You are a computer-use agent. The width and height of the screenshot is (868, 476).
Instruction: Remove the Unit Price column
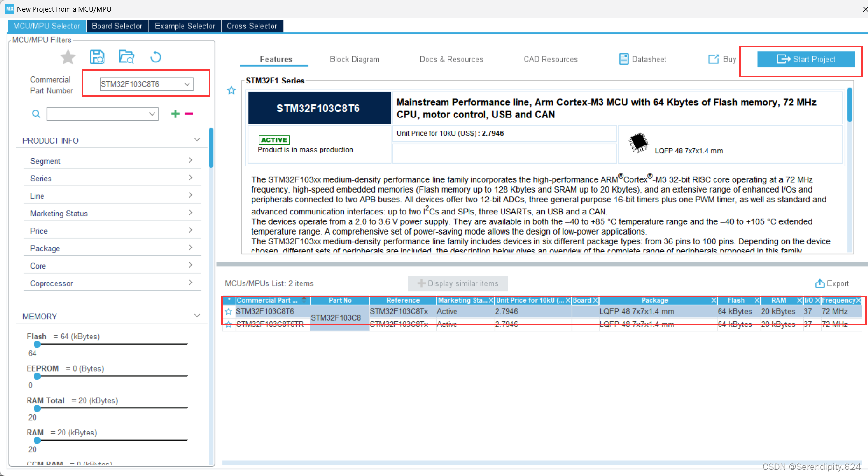568,301
